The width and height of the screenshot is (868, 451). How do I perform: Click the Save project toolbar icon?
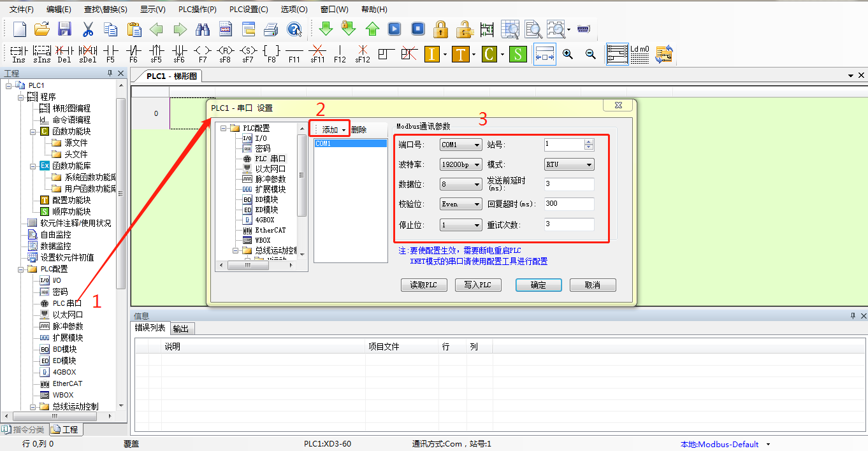[64, 29]
